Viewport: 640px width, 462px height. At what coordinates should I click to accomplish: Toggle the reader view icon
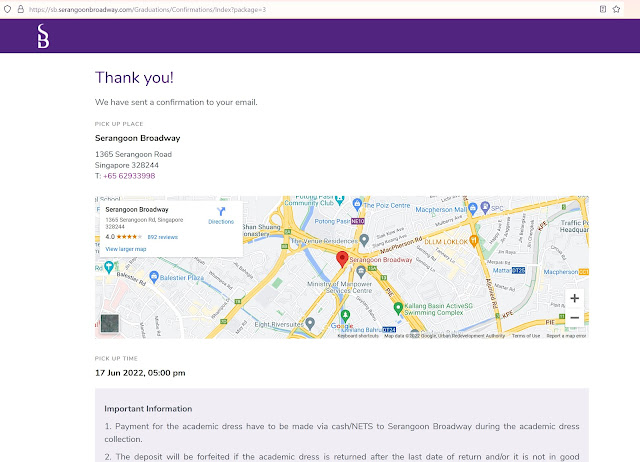click(603, 9)
